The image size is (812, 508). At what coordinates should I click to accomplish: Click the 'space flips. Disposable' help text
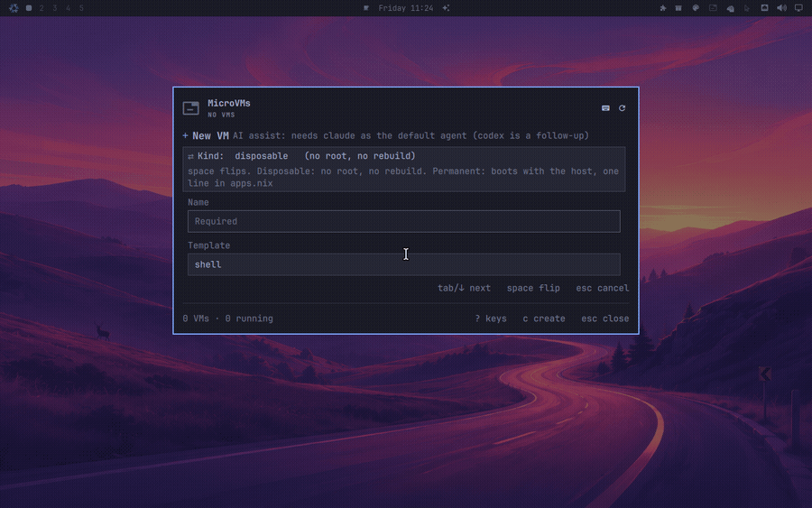(x=403, y=177)
